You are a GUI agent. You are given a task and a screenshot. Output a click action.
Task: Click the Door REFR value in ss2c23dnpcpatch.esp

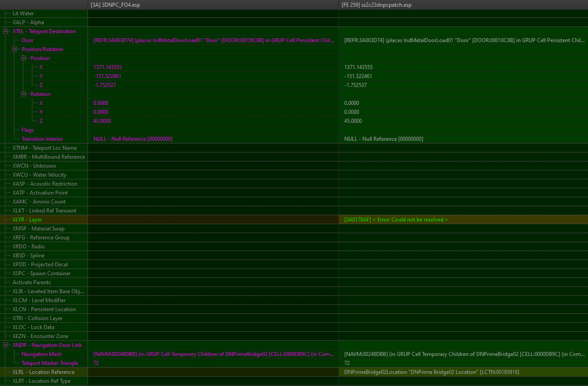tap(464, 40)
